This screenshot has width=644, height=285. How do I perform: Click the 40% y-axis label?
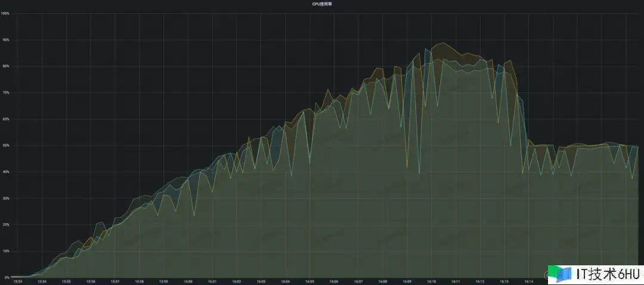point(5,172)
